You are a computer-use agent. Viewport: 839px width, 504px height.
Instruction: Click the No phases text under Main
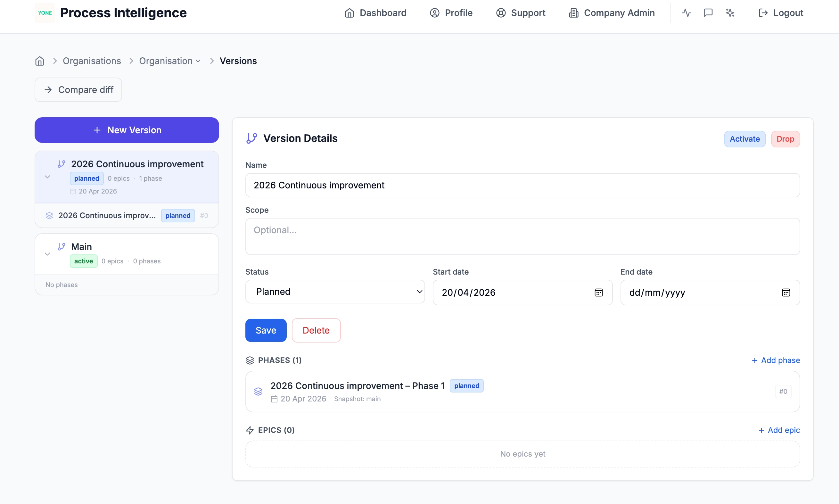tap(62, 285)
